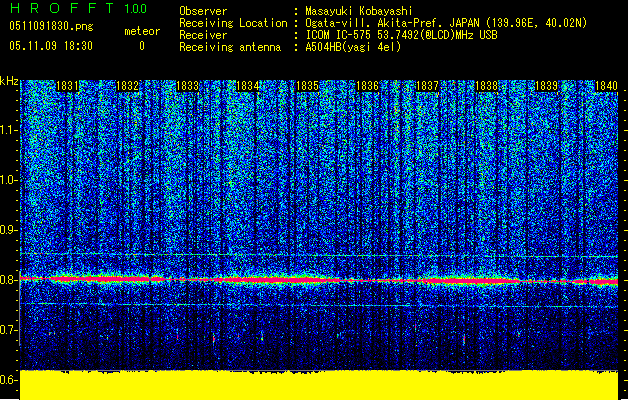Select the meteor count value 0

142,46
